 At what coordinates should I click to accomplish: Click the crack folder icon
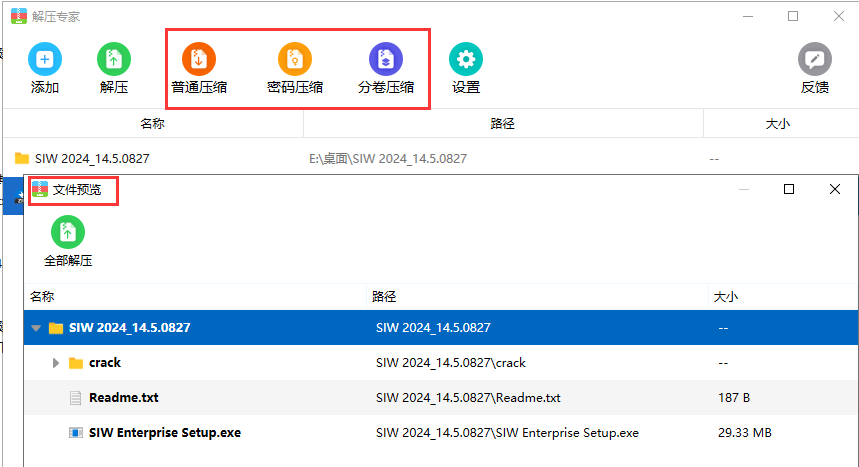point(76,363)
